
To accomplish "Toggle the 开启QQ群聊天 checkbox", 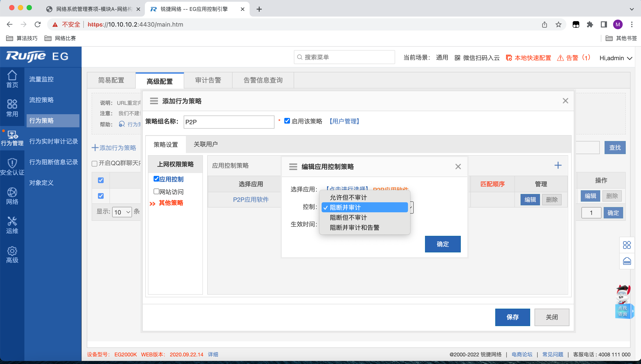I will pos(94,163).
